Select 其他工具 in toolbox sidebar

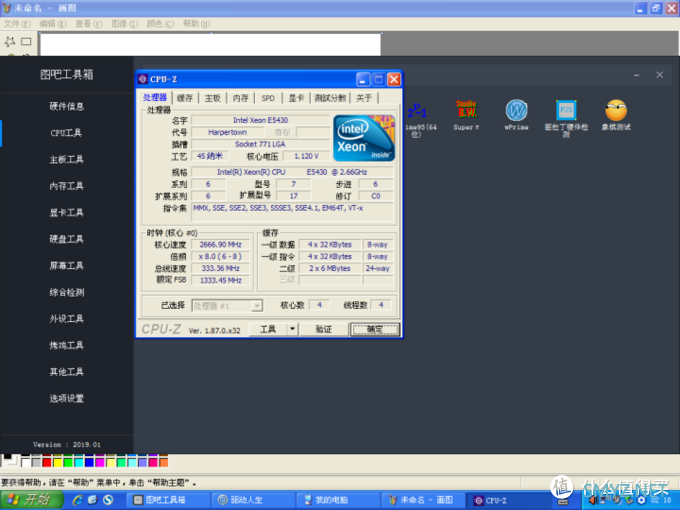[x=66, y=372]
